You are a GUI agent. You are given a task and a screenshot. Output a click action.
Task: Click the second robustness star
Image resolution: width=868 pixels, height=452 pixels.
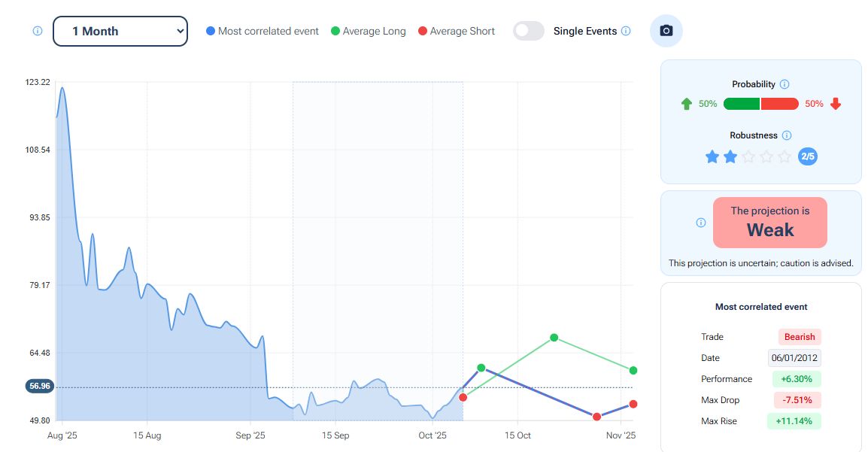pyautogui.click(x=730, y=156)
